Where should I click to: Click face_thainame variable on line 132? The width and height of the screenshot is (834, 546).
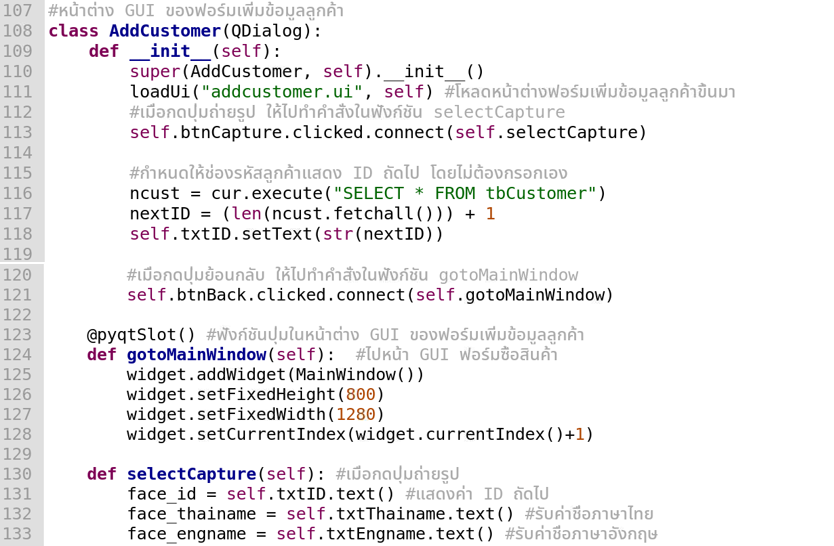(x=191, y=514)
